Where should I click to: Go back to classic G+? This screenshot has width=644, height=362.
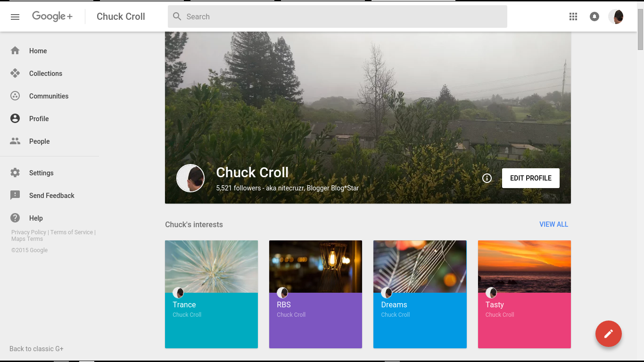[x=36, y=348]
